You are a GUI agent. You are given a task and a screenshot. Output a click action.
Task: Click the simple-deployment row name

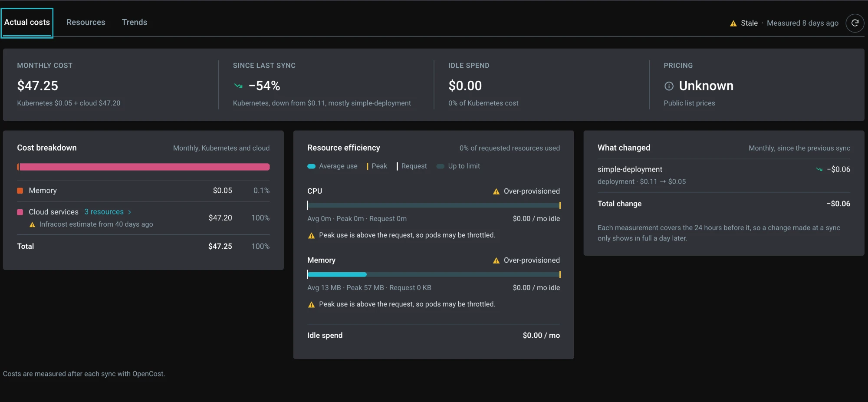coord(630,169)
